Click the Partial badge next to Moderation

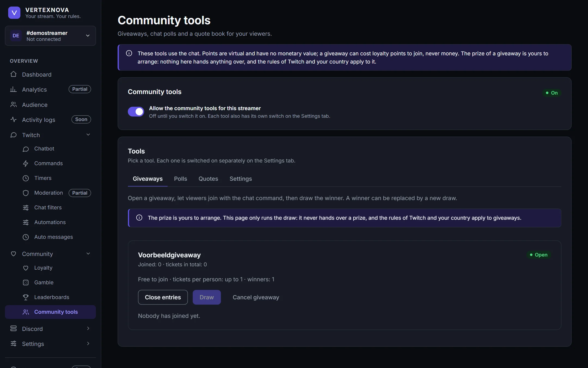80,193
